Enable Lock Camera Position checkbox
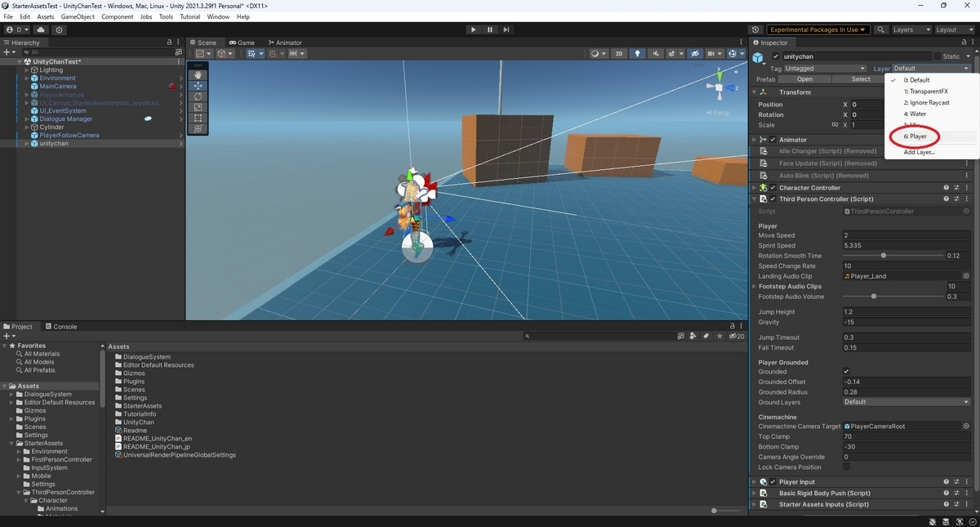This screenshot has width=980, height=527. click(x=846, y=467)
